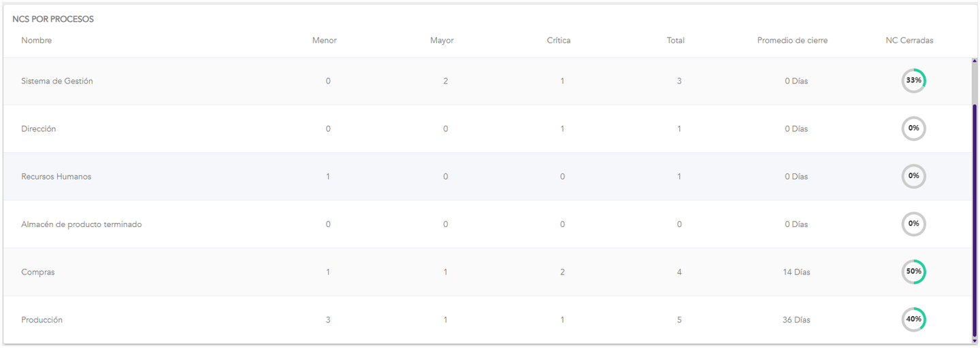This screenshot has width=980, height=348.
Task: Sort by the Mayor column header
Action: click(x=442, y=40)
